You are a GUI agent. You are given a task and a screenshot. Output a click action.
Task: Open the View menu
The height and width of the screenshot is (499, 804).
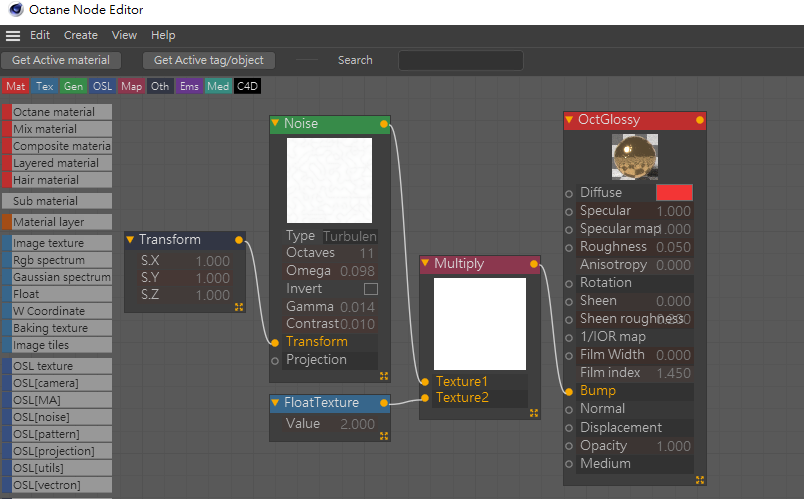(x=124, y=35)
